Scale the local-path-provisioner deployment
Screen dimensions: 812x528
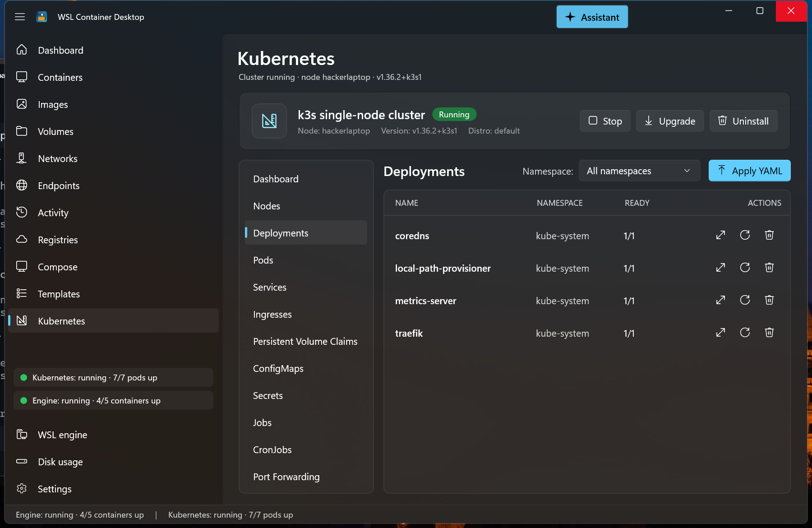pyautogui.click(x=720, y=268)
